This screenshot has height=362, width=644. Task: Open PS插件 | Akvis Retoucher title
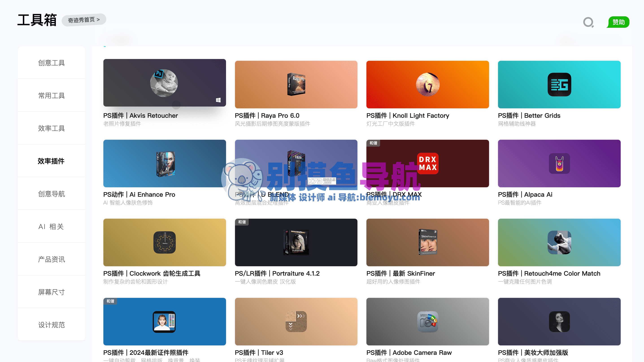coord(141,116)
